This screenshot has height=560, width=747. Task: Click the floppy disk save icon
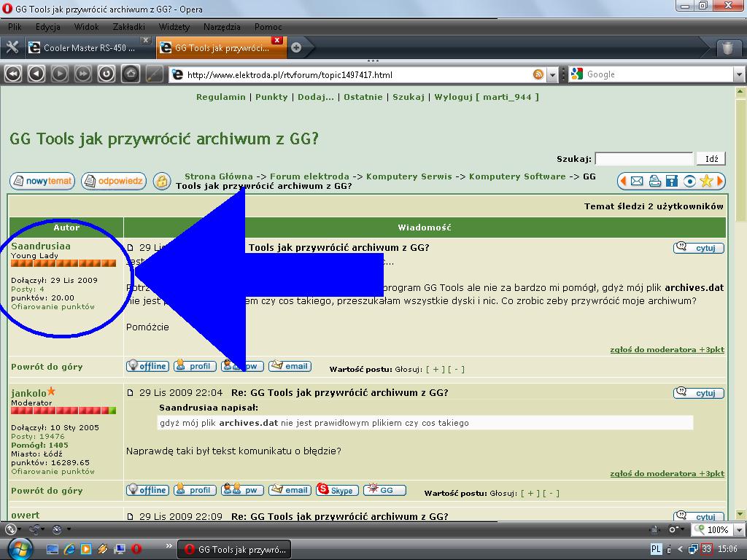(672, 181)
